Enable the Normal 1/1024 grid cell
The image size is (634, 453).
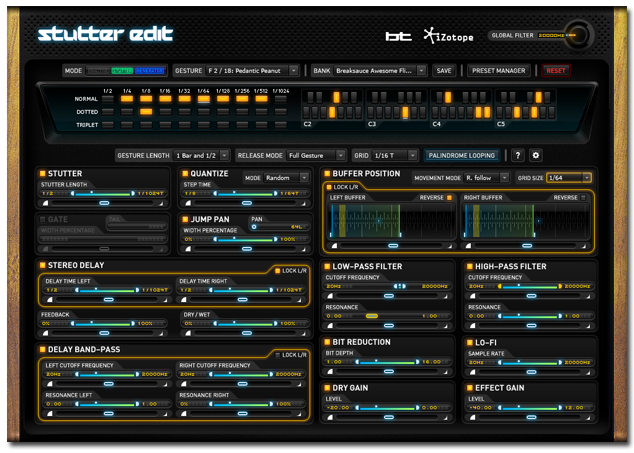(x=281, y=98)
